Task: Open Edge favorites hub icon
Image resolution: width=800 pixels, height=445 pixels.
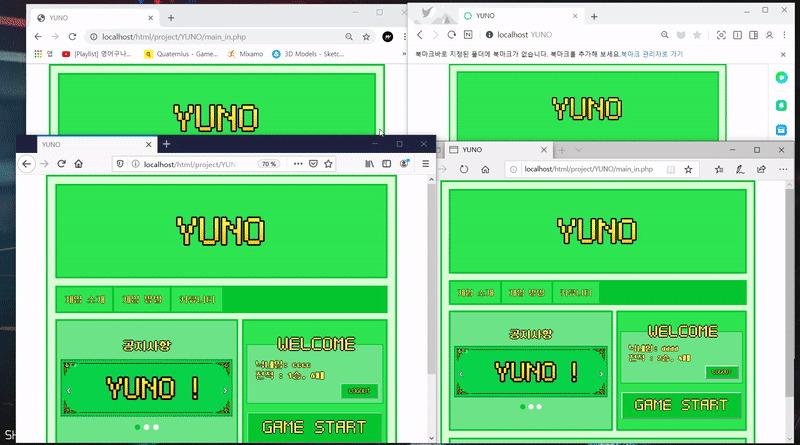Action: pos(719,169)
